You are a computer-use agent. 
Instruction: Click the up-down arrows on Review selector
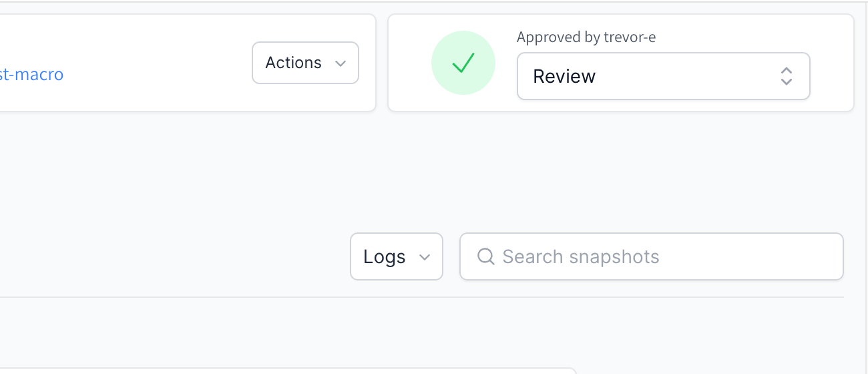786,76
